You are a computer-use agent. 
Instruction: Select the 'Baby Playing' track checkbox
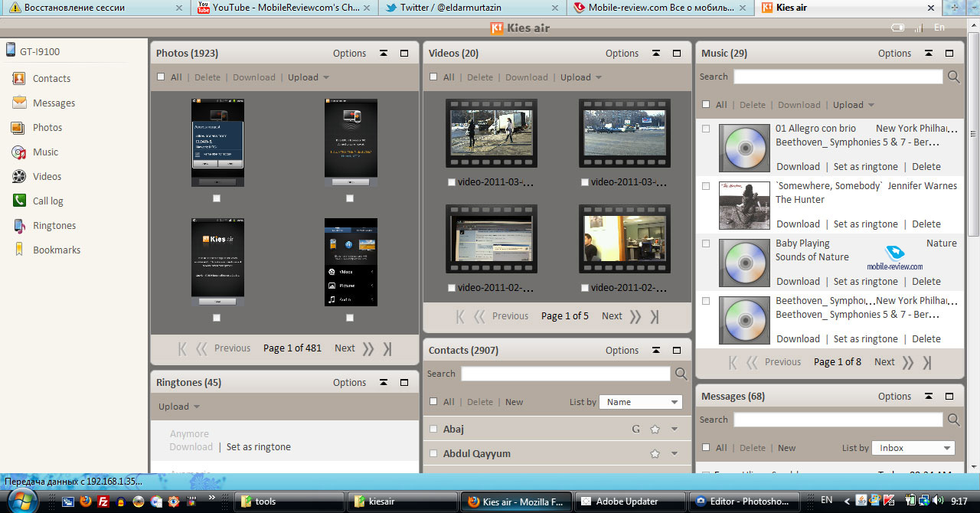(x=706, y=243)
